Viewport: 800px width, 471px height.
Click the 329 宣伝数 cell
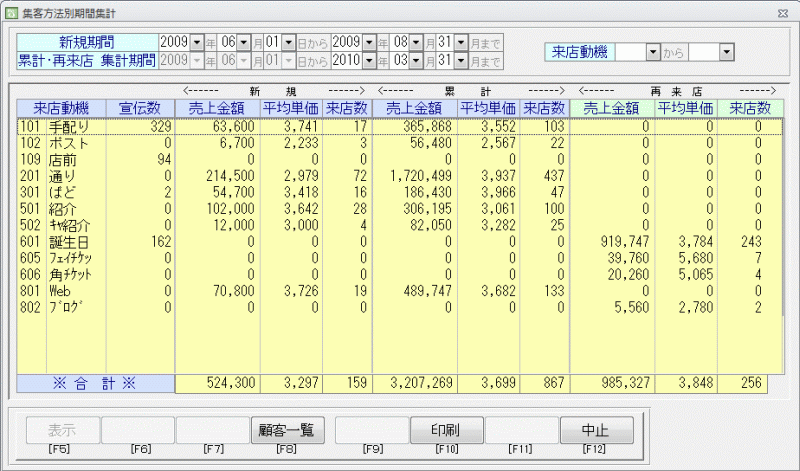coord(140,126)
